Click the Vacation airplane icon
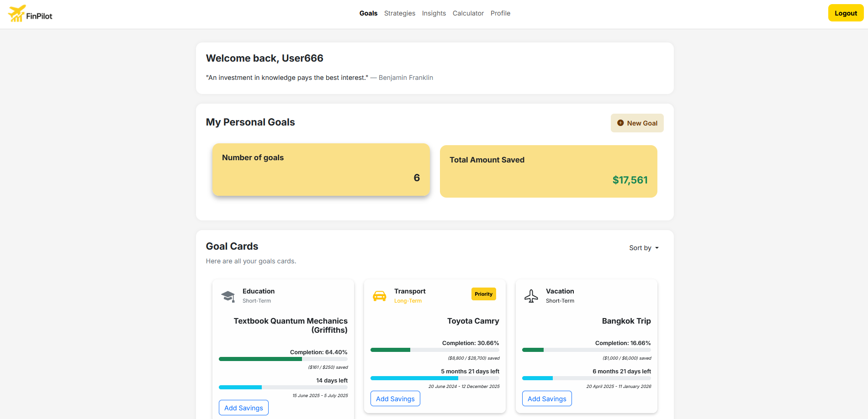868x419 pixels. point(531,296)
